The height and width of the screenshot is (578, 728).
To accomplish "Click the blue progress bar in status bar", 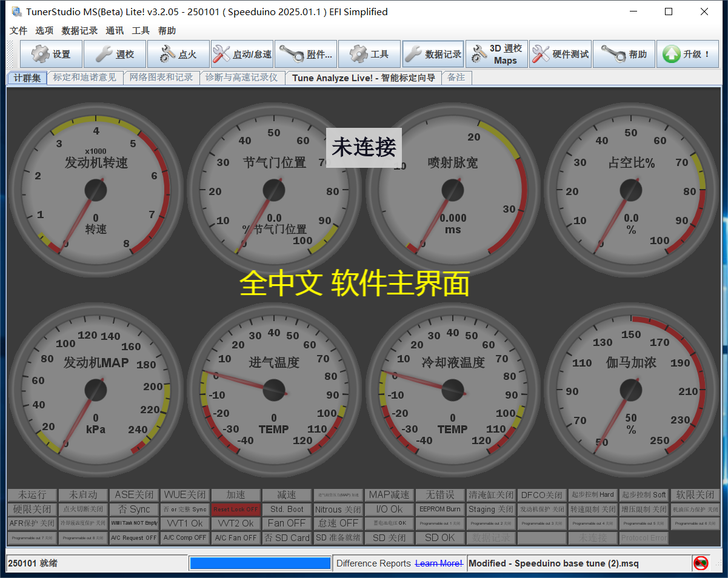I will tap(260, 563).
